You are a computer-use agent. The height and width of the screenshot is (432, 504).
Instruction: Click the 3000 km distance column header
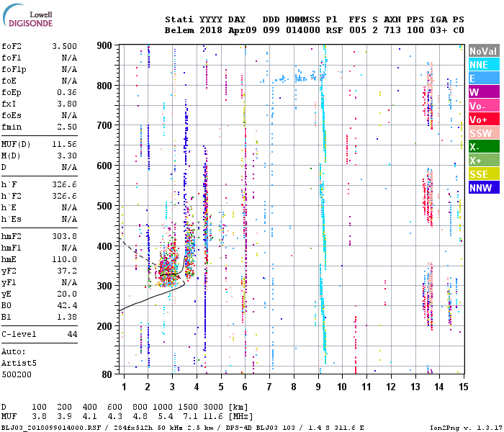point(213,407)
